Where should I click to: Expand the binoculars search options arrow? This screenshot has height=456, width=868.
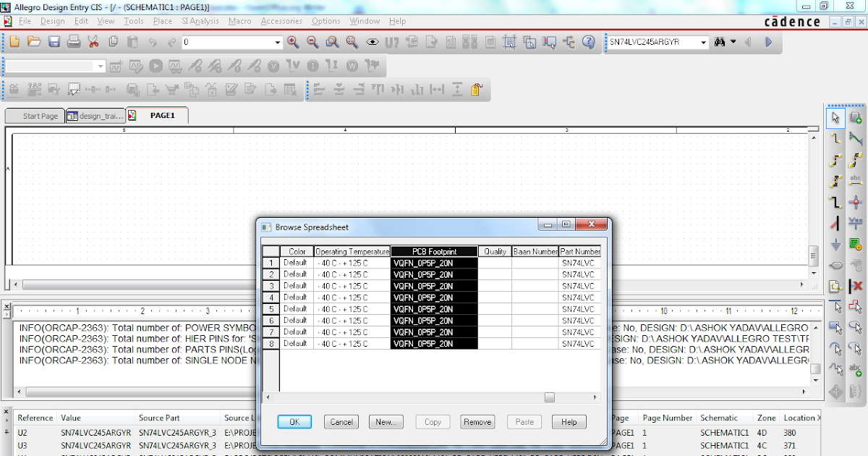click(x=733, y=42)
